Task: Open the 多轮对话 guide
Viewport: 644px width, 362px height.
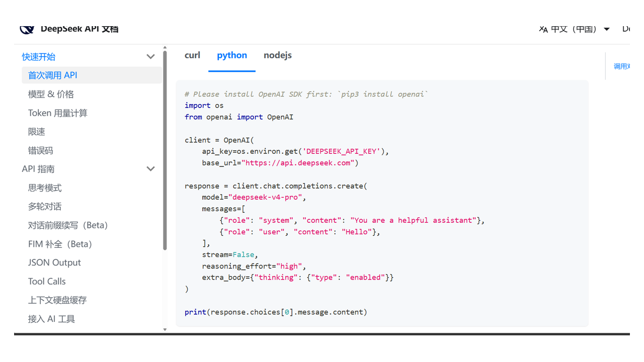Action: 45,207
